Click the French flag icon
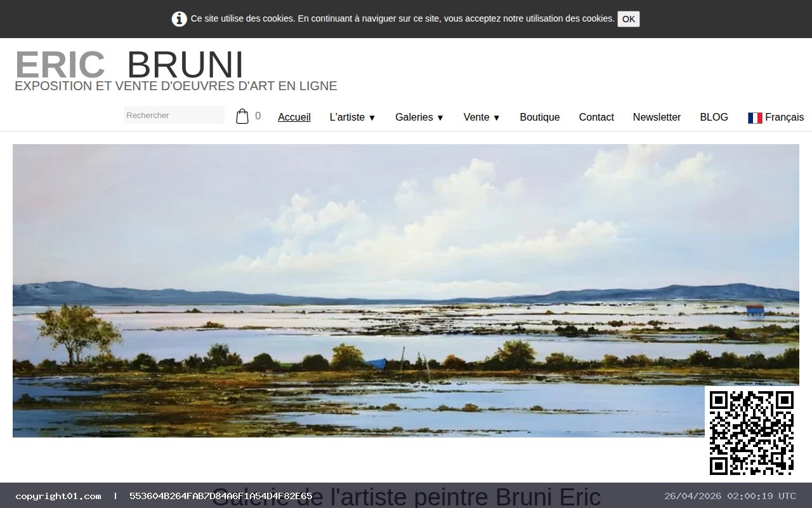Screen dimensions: 812x508 [x=755, y=117]
